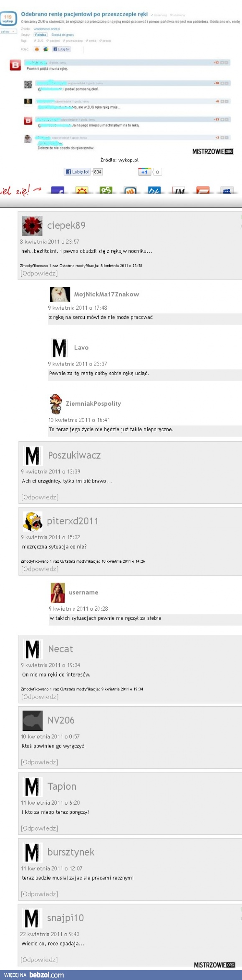Image resolution: width=242 pixels, height=980 pixels.
Task: Open the piterxd2011 user profile name
Action: pyautogui.click(x=73, y=521)
